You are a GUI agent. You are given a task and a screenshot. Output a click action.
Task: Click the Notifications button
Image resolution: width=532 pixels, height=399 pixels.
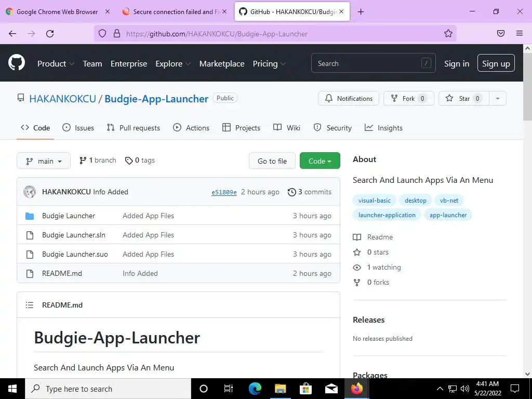(349, 98)
